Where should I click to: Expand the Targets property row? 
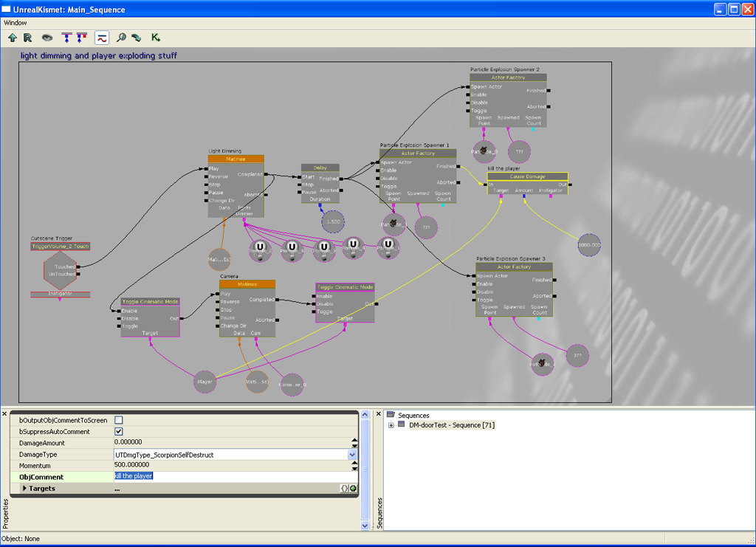24,488
